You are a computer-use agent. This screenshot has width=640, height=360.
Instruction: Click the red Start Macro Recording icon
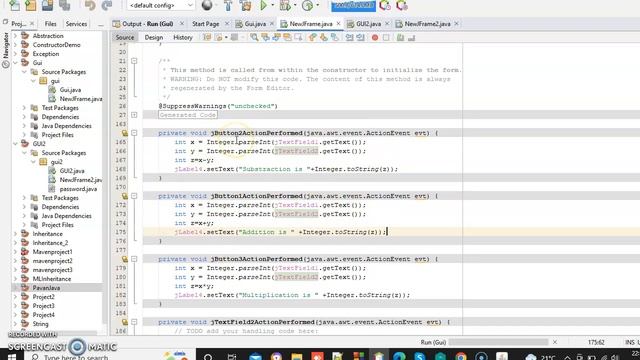point(375,38)
